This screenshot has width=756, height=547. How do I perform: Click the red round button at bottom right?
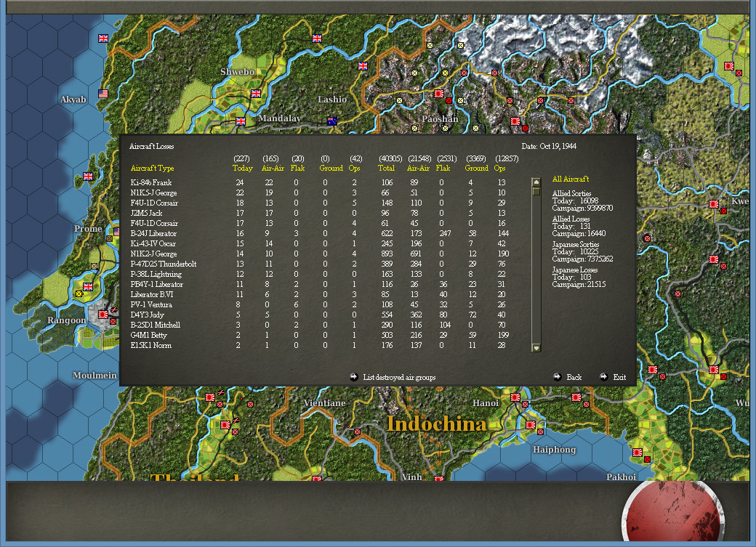[673, 512]
